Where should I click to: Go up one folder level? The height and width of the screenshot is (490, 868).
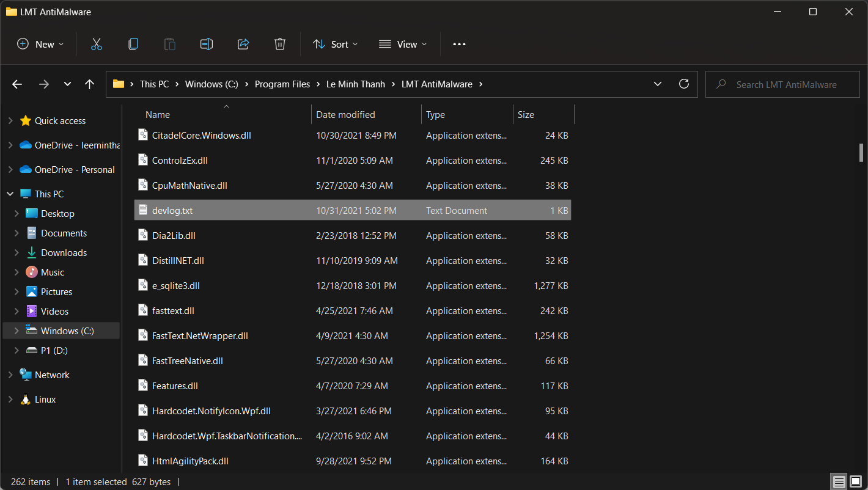(90, 84)
